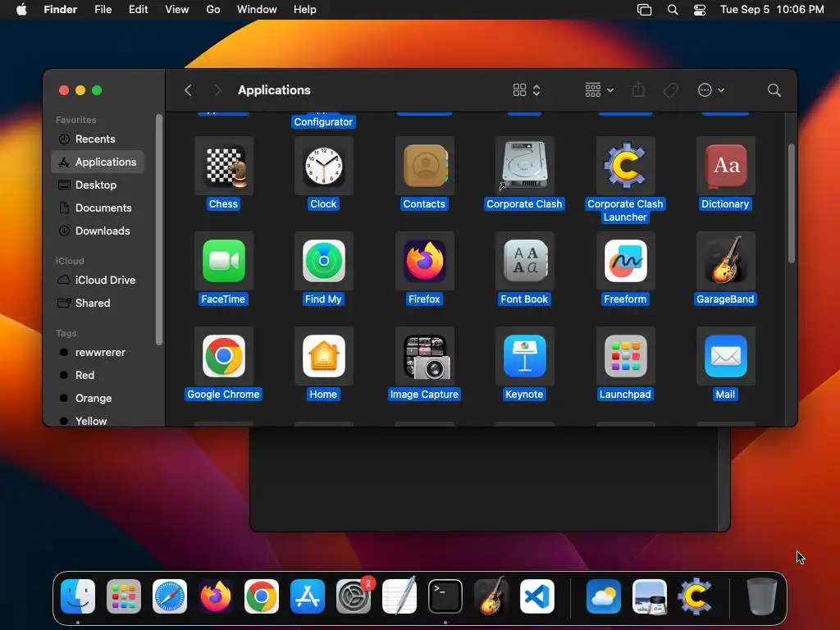This screenshot has height=630, width=840.
Task: Open the Trash in the Dock
Action: point(761,596)
